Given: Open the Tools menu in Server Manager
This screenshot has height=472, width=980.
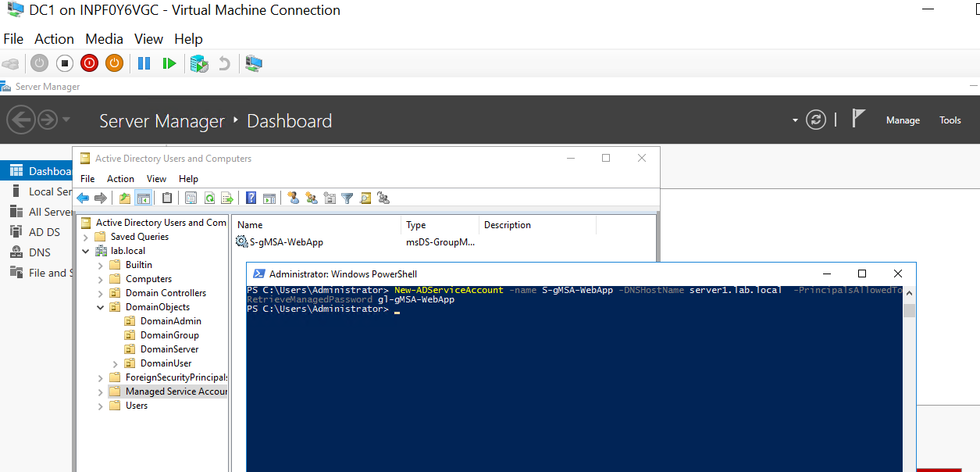Looking at the screenshot, I should click(x=950, y=120).
